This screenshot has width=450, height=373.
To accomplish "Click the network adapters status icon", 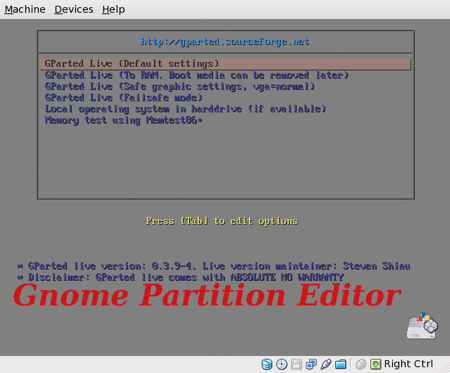I will 311,364.
